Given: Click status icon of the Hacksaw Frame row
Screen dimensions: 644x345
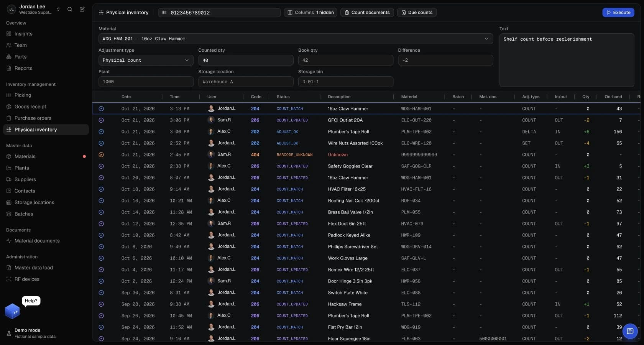Looking at the screenshot, I should (101, 304).
